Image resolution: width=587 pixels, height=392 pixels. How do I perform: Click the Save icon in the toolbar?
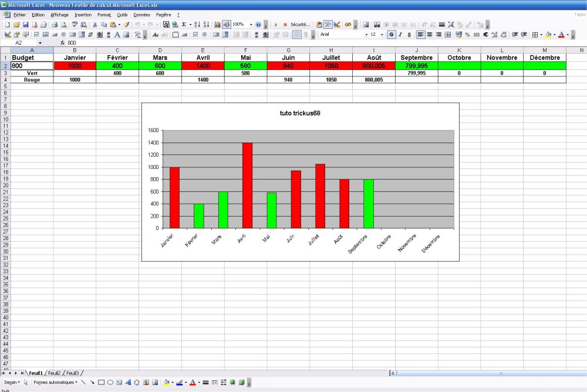click(26, 25)
